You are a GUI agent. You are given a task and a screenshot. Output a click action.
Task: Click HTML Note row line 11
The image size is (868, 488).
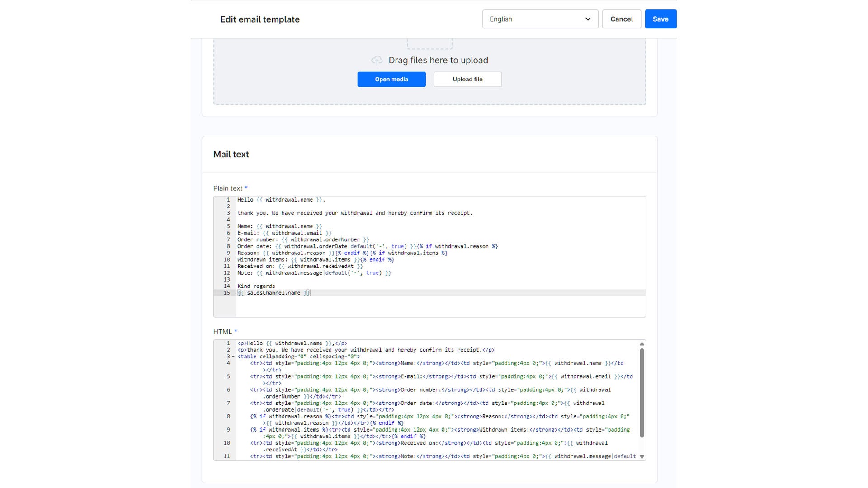pos(443,456)
